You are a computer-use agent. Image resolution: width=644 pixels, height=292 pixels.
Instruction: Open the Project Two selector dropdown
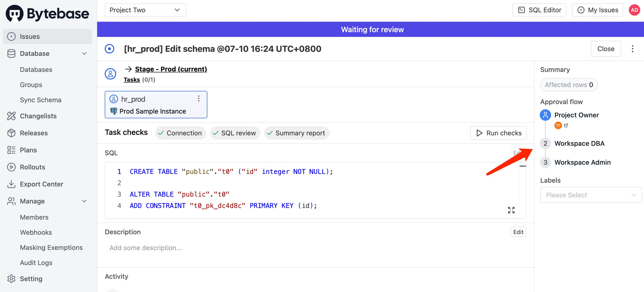tap(145, 10)
